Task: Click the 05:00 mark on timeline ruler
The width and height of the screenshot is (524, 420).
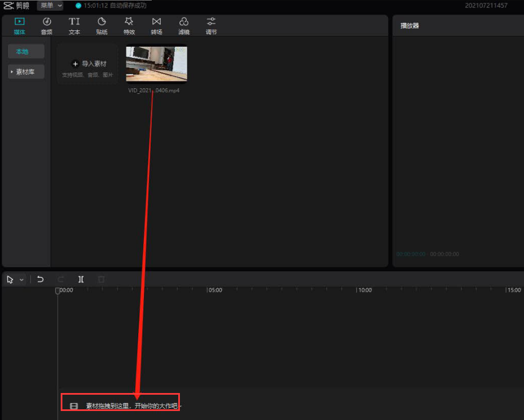Action: (x=215, y=290)
